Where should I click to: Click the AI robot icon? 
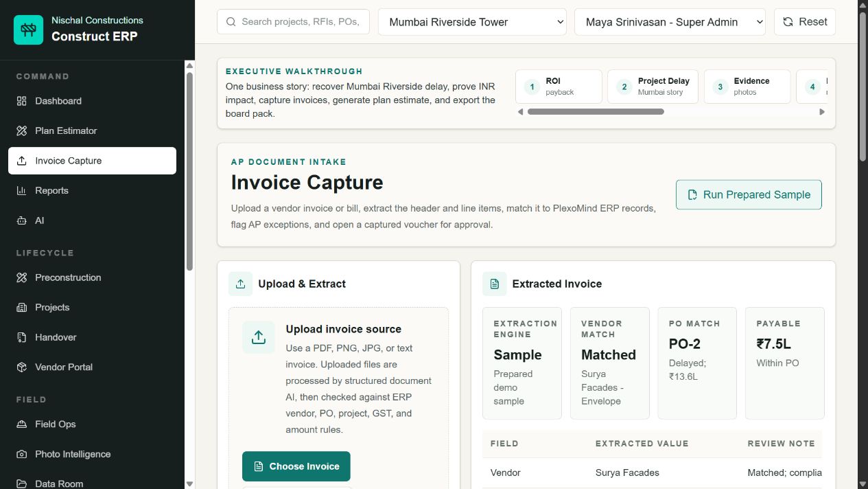pos(21,220)
